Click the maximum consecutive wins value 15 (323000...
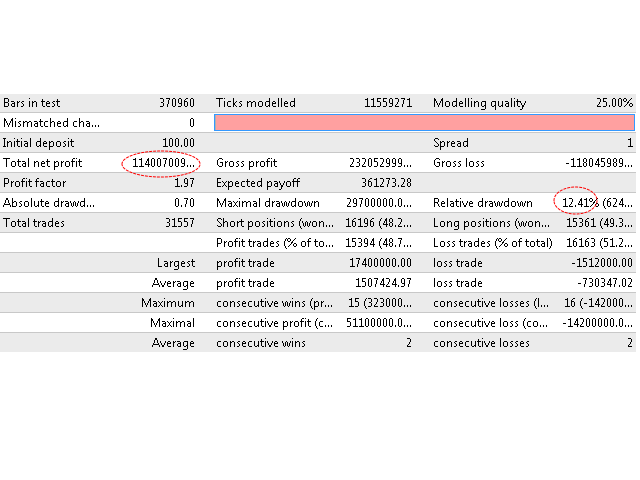Viewport: 640px width, 480px height. [380, 303]
